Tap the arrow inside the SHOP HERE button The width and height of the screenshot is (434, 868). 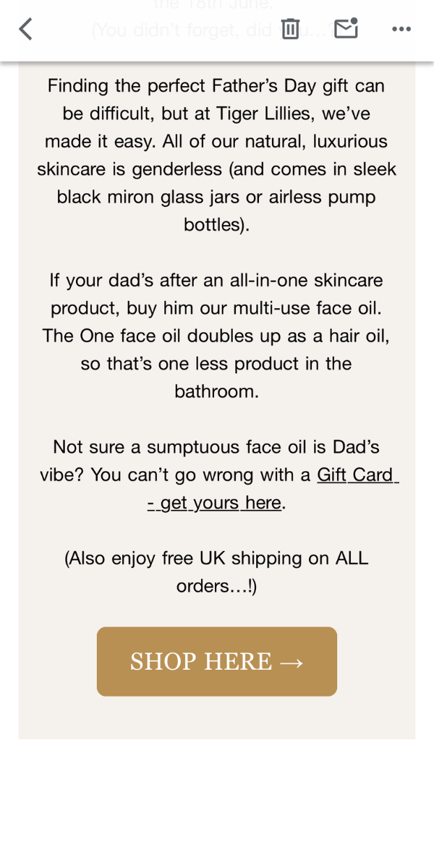(x=290, y=662)
